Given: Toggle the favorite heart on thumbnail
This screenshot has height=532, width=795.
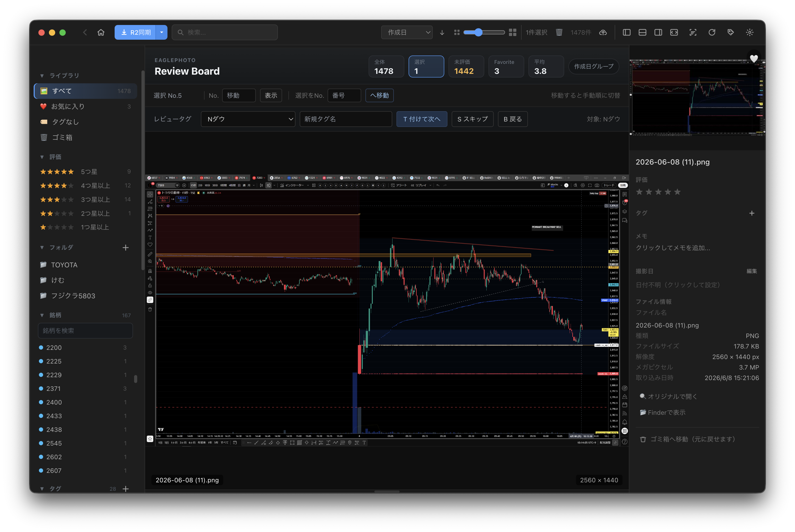Looking at the screenshot, I should [x=754, y=59].
